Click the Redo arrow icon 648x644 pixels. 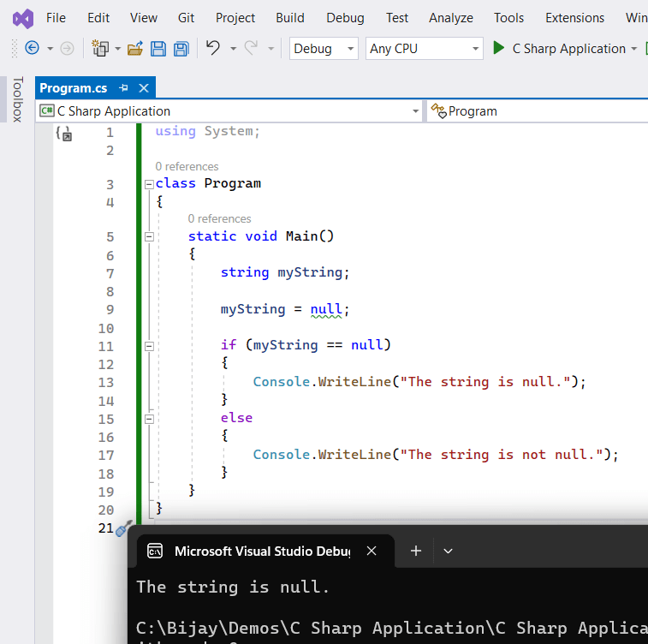pos(252,48)
